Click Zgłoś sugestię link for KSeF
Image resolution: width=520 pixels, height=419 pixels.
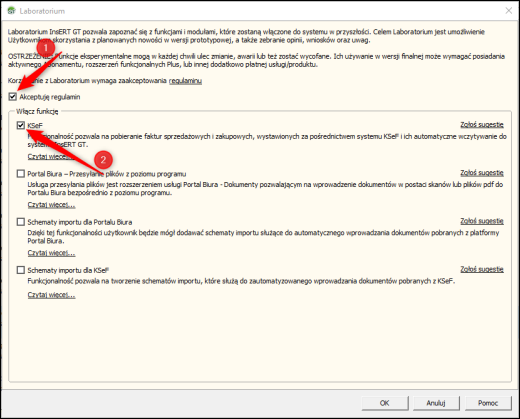tap(482, 125)
